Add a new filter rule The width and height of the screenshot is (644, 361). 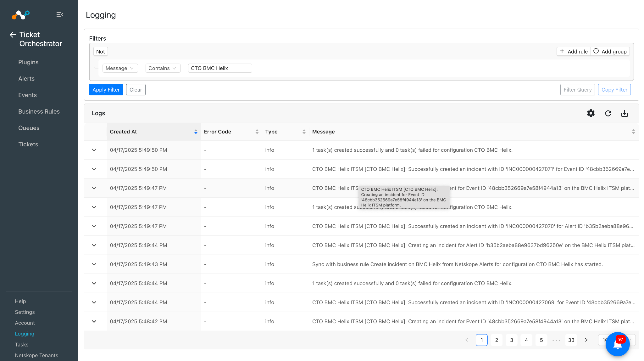(x=574, y=52)
